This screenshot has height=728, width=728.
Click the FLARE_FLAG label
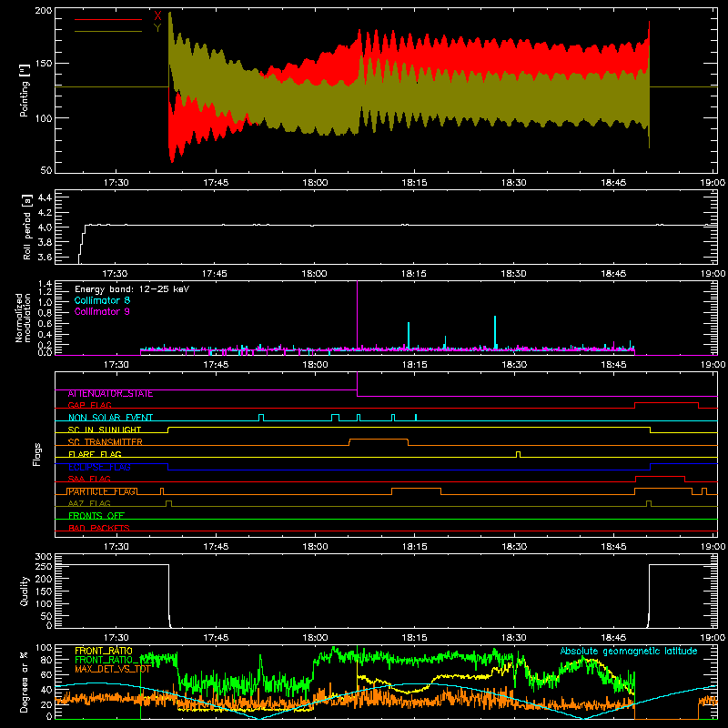pos(95,454)
